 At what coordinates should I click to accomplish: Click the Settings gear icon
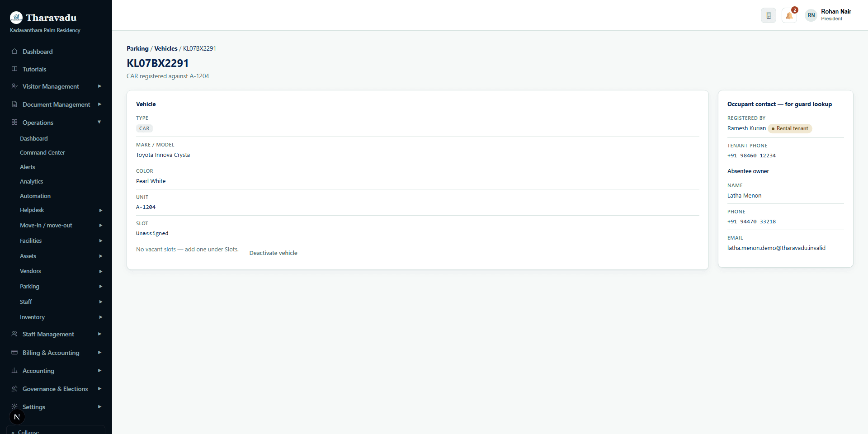tap(14, 406)
